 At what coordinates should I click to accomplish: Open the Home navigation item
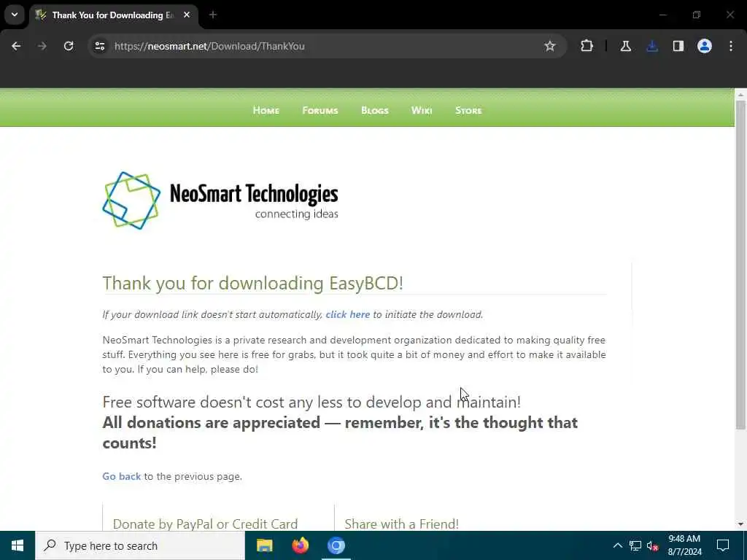coord(266,111)
